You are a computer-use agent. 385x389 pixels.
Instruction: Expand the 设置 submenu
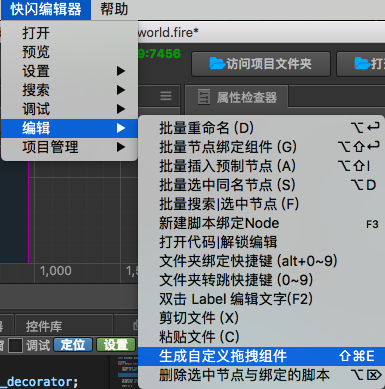click(x=70, y=71)
